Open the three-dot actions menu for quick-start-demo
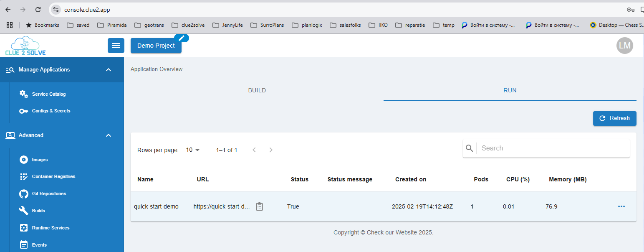Image resolution: width=644 pixels, height=252 pixels. coord(621,206)
